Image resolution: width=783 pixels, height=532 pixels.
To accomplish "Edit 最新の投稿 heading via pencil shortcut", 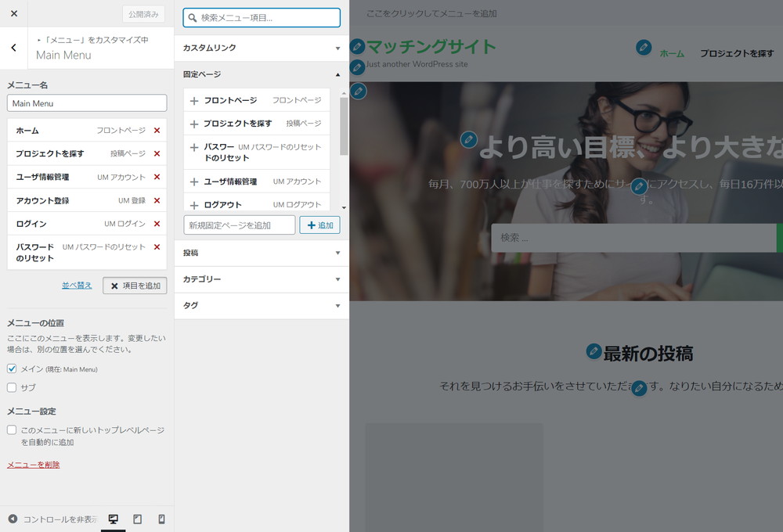I will [594, 351].
